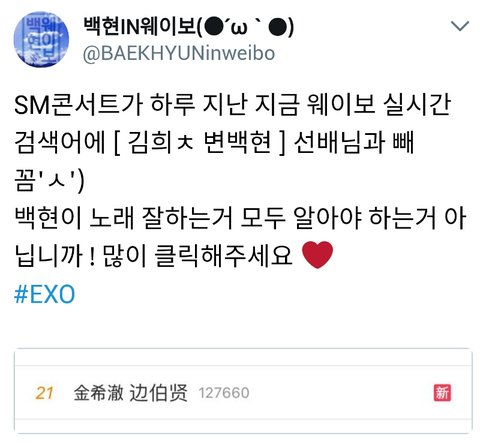Tap the emoticon face in the display name

point(247,27)
